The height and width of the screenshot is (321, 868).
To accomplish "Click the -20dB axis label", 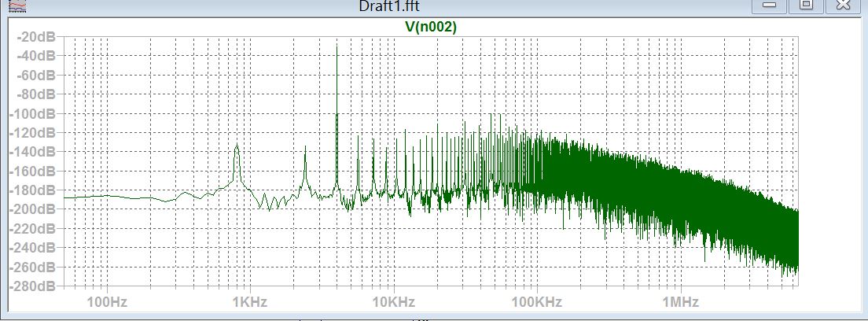I will click(x=36, y=37).
